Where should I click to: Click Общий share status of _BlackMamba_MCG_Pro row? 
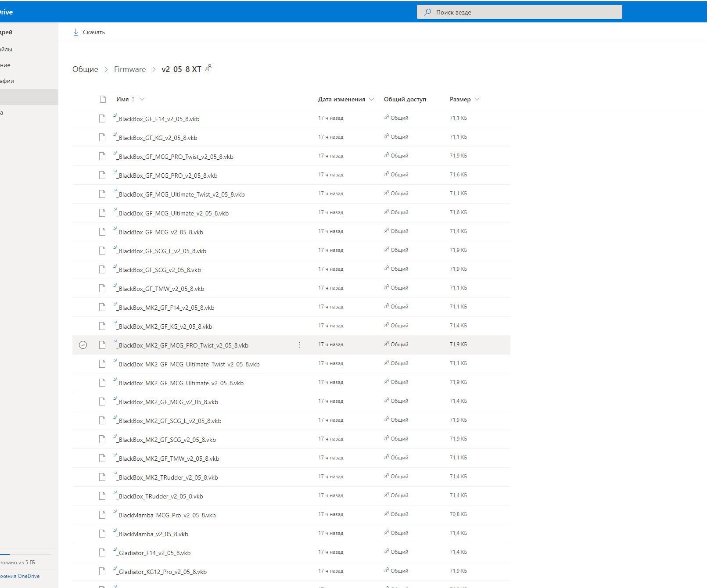point(399,514)
